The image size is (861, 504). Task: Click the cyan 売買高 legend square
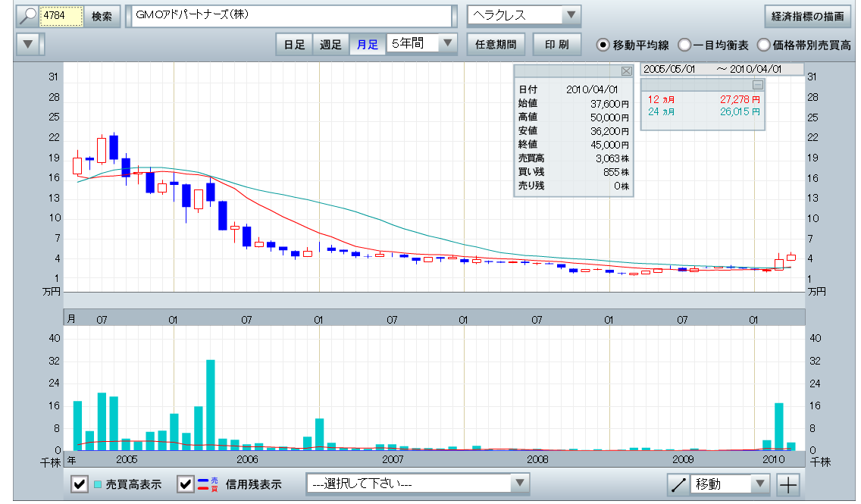click(x=98, y=484)
